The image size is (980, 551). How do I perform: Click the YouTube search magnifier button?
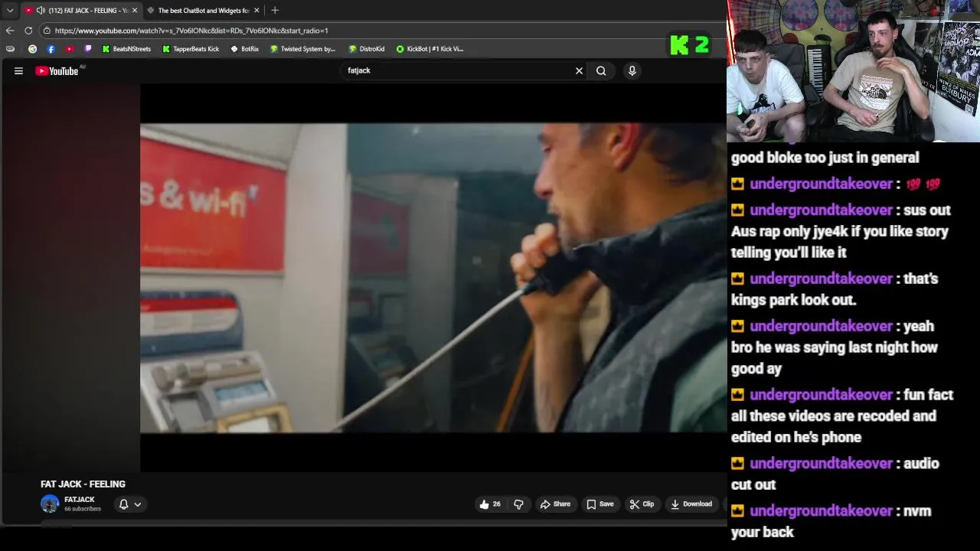click(x=601, y=70)
